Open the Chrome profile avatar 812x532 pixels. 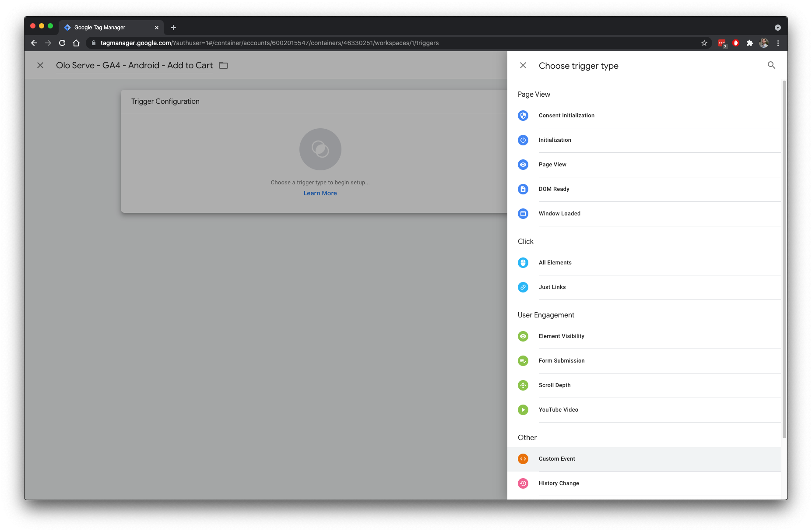click(764, 43)
